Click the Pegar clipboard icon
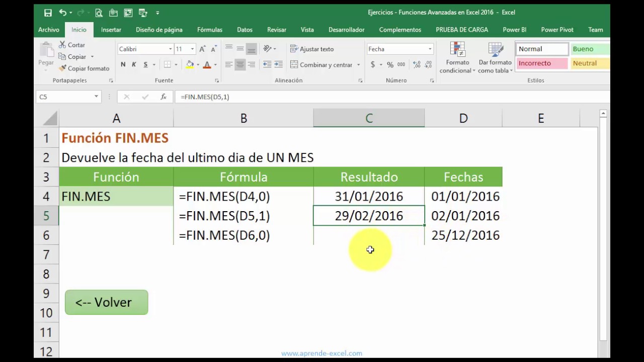The image size is (644, 362). [x=46, y=50]
